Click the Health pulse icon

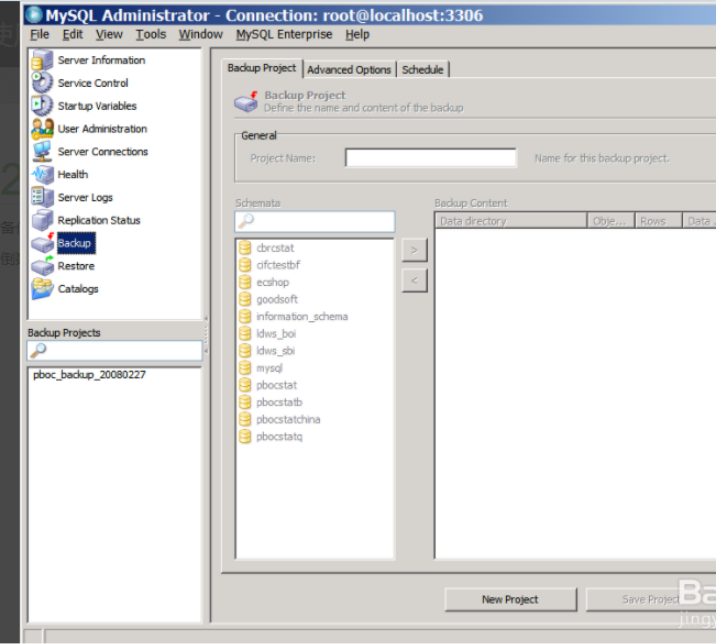point(42,174)
